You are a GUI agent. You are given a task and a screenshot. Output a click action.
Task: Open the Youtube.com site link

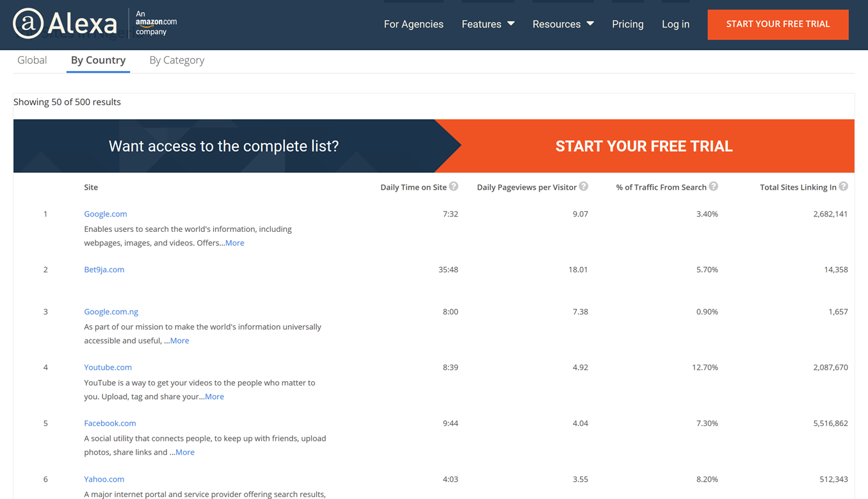click(108, 368)
